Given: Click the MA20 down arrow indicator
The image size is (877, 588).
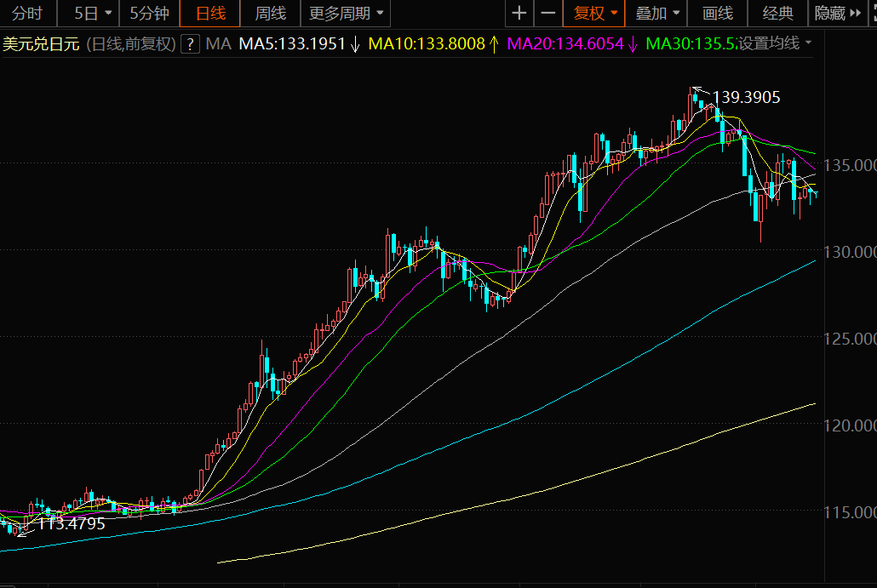Looking at the screenshot, I should pos(632,43).
